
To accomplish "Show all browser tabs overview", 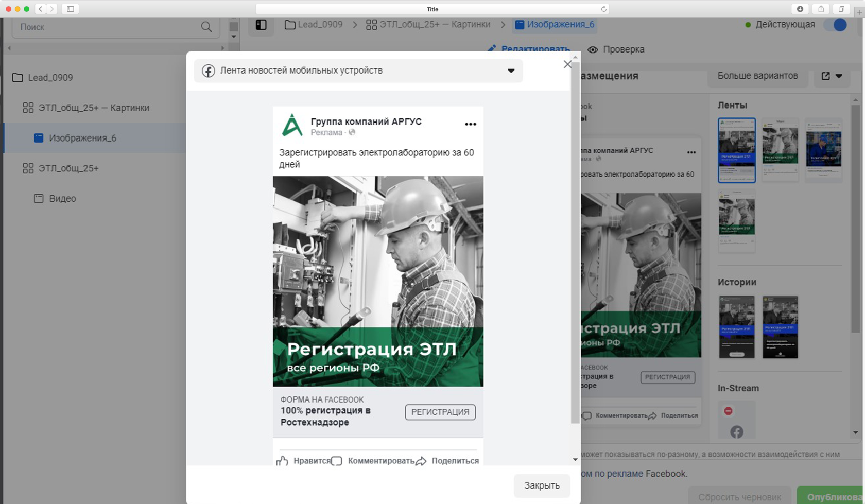I will pyautogui.click(x=841, y=9).
